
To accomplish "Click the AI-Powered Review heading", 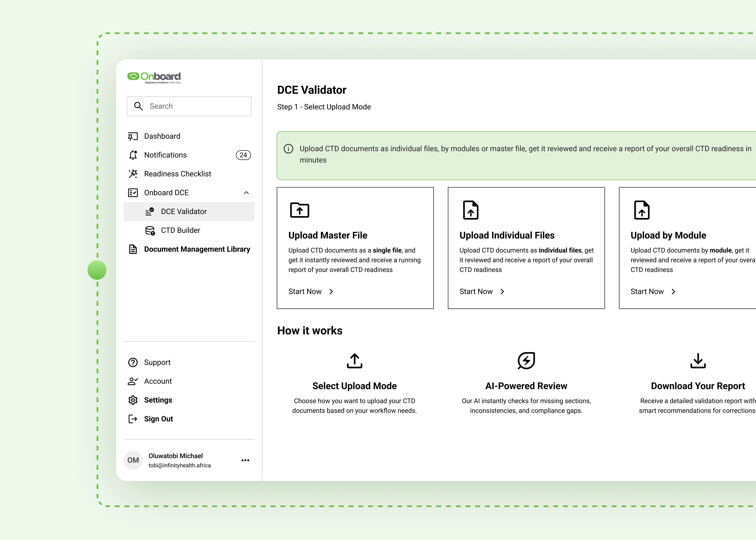I will (526, 386).
